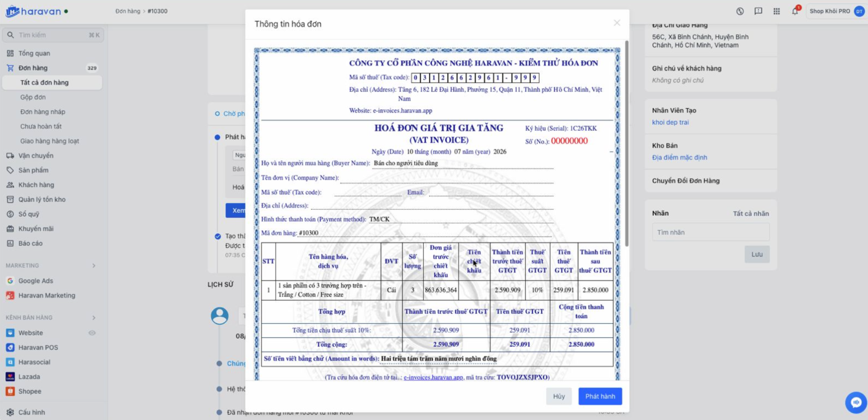Expand the MARKETING section
The image size is (868, 420).
tap(94, 265)
